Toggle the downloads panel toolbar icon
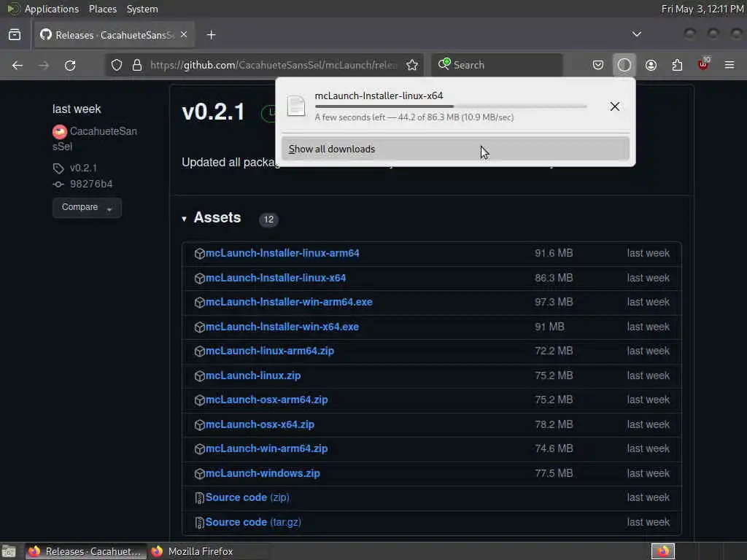This screenshot has width=747, height=560. (x=624, y=65)
